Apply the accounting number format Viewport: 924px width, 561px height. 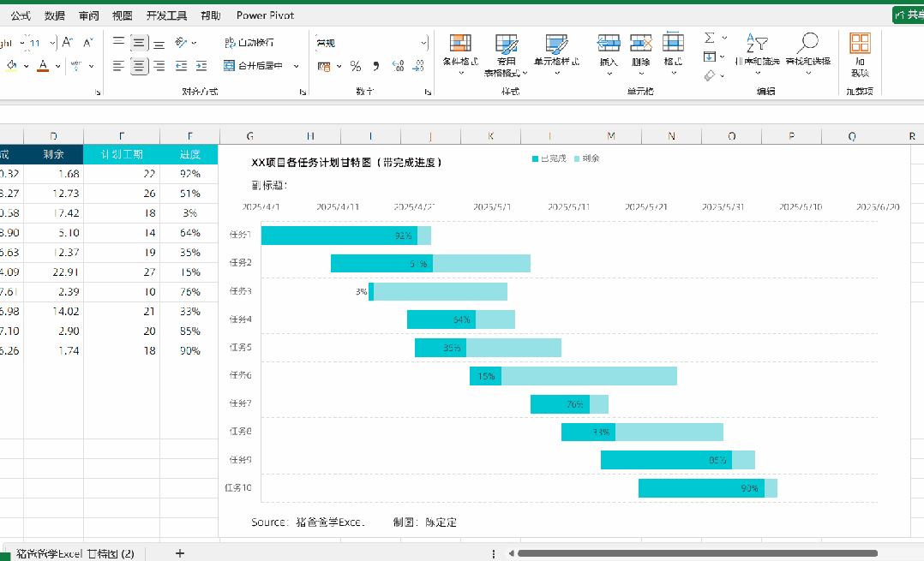click(x=324, y=66)
